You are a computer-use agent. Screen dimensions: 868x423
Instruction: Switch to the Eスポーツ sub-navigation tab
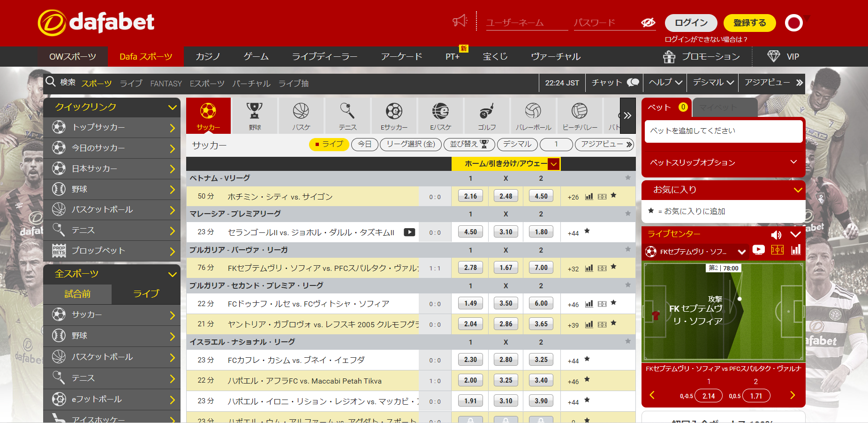(207, 84)
